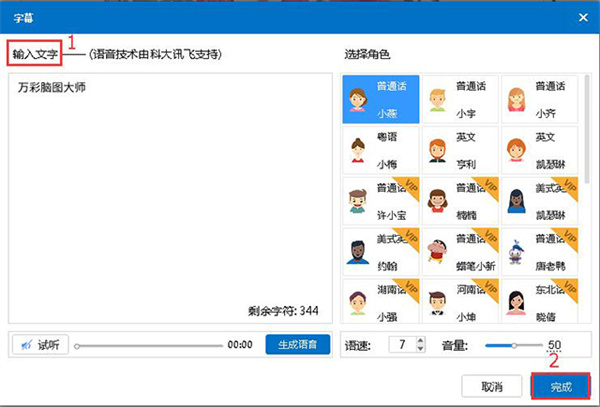Pick the 东北话 晓倩 voice avatar

540,301
